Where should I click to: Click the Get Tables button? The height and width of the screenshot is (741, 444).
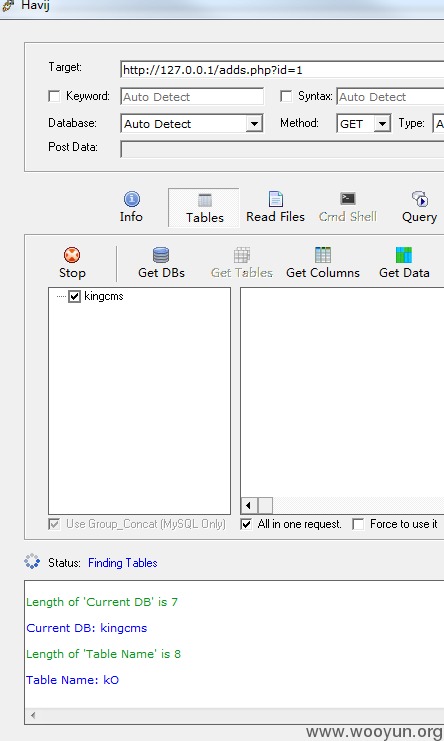pyautogui.click(x=242, y=263)
